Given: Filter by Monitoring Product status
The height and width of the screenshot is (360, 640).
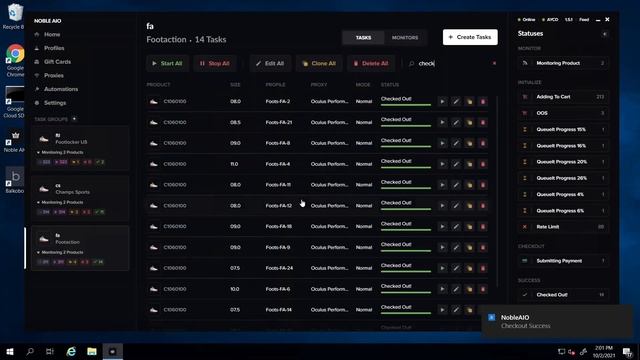Looking at the screenshot, I should pos(564,63).
